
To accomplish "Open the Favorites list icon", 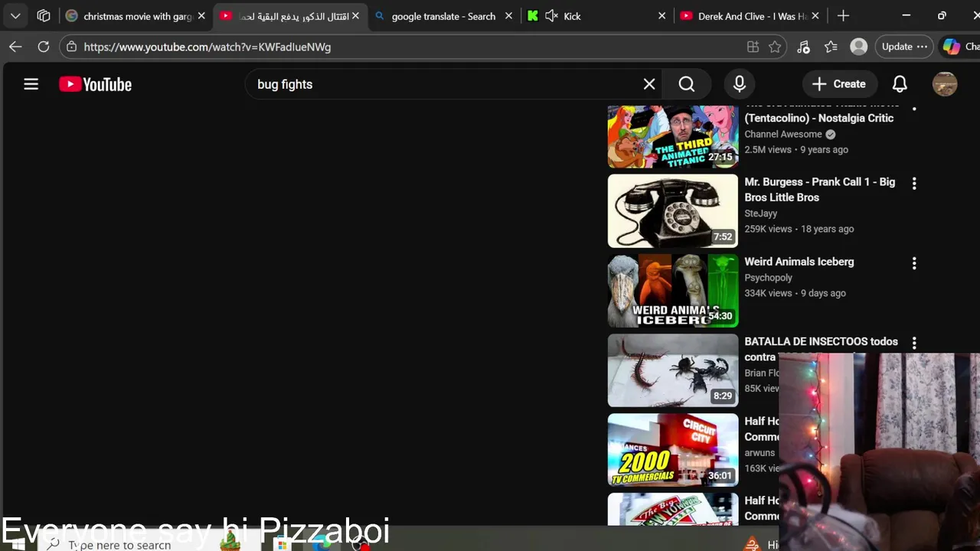I will (831, 47).
